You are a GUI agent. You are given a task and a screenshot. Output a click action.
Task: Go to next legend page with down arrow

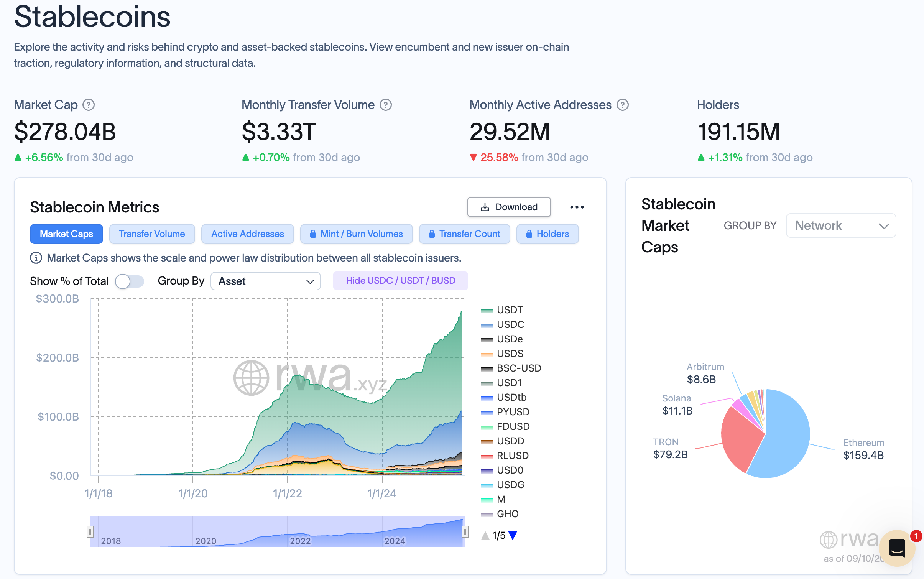pos(513,535)
